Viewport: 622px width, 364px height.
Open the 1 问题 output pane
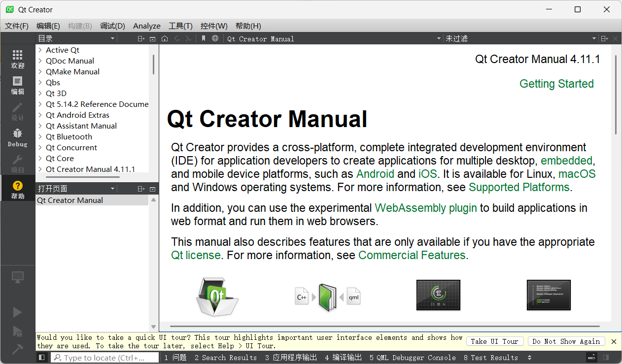(175, 358)
